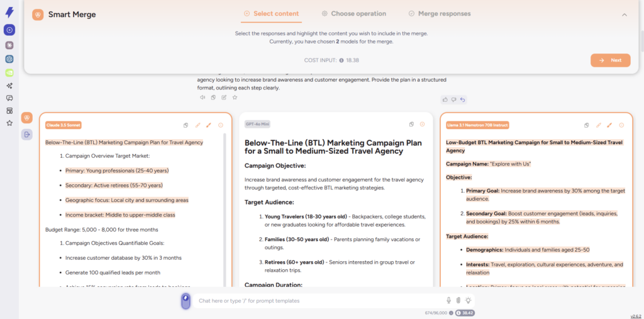Screen dimensions: 644x319
Task: Click the version number v2.6.2
Action: (636, 316)
